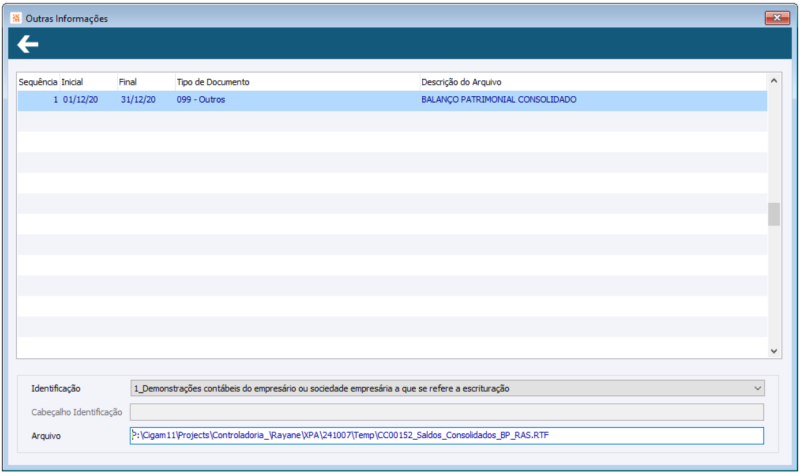Click the Identificação label
This screenshot has width=800, height=474.
pyautogui.click(x=56, y=389)
